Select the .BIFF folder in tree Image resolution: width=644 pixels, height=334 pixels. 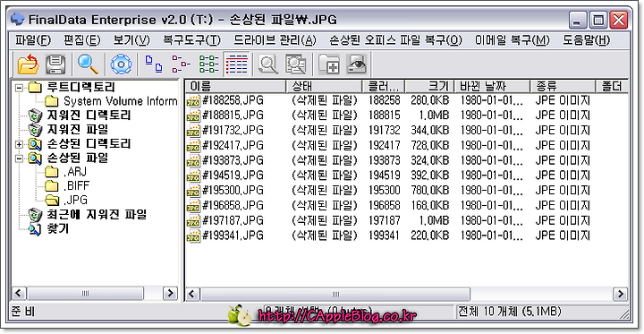77,186
